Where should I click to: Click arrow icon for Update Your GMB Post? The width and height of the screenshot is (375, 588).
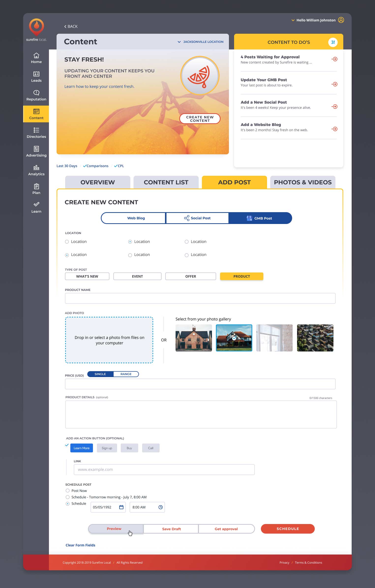[334, 84]
